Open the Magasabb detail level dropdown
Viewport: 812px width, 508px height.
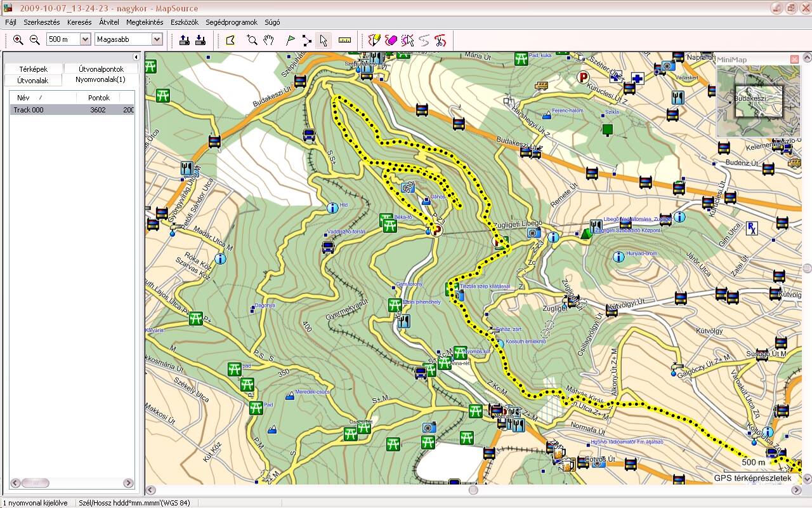[157, 39]
